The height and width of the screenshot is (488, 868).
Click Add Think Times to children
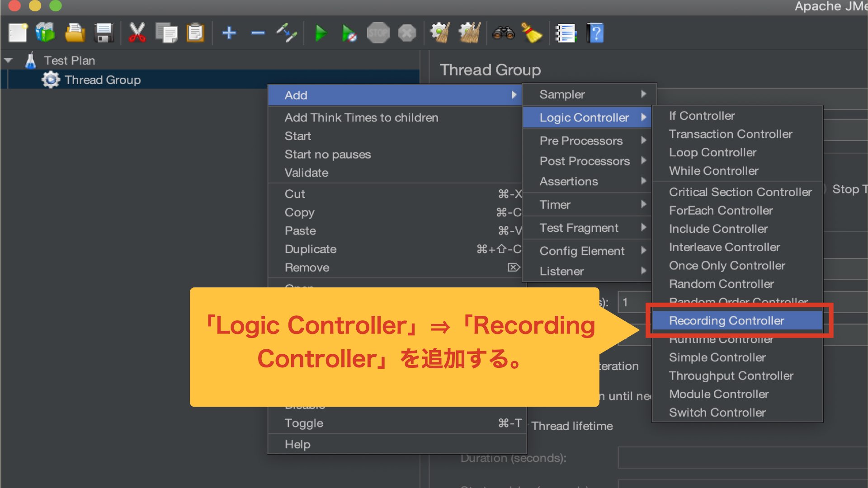[362, 117]
